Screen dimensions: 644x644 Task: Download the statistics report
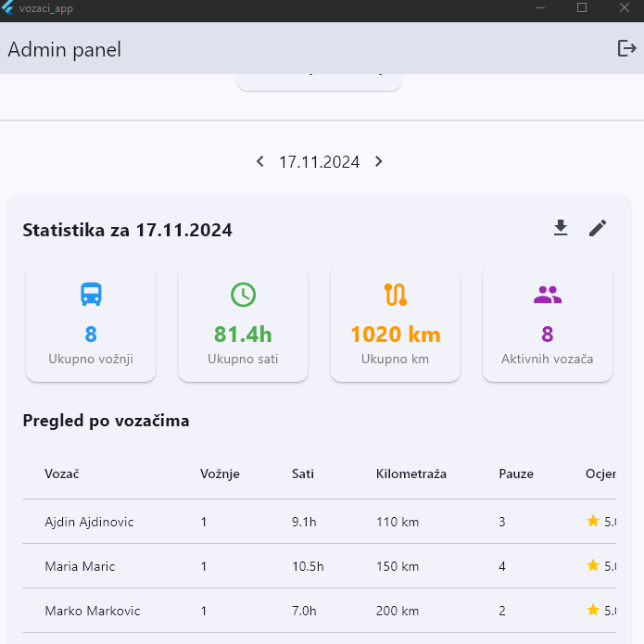pos(561,228)
